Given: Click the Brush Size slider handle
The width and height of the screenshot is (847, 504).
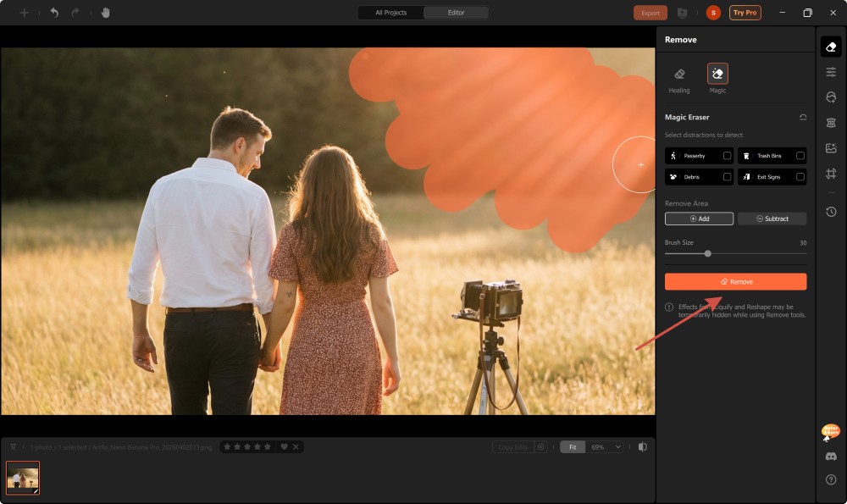Looking at the screenshot, I should [707, 253].
